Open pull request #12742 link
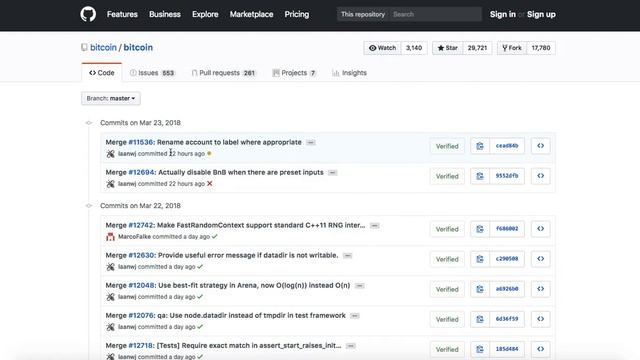Image resolution: width=640 pixels, height=360 pixels. coord(141,225)
